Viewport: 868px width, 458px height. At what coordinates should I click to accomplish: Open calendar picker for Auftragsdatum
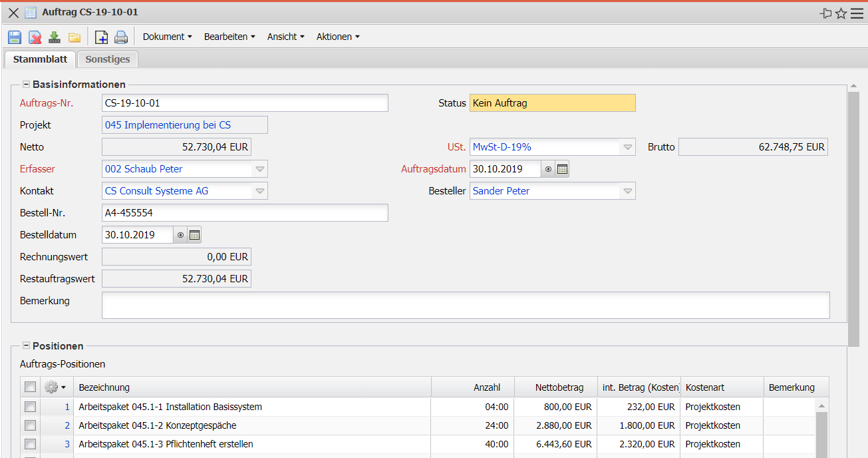click(x=562, y=169)
